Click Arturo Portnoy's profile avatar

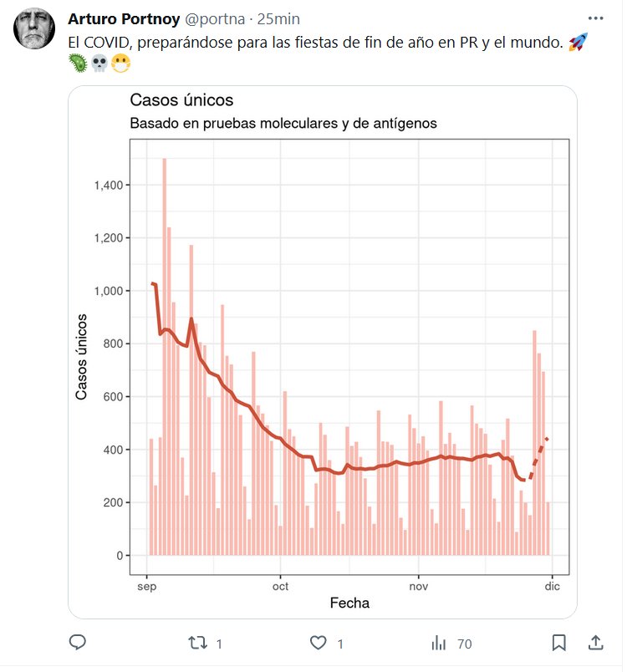(x=33, y=30)
